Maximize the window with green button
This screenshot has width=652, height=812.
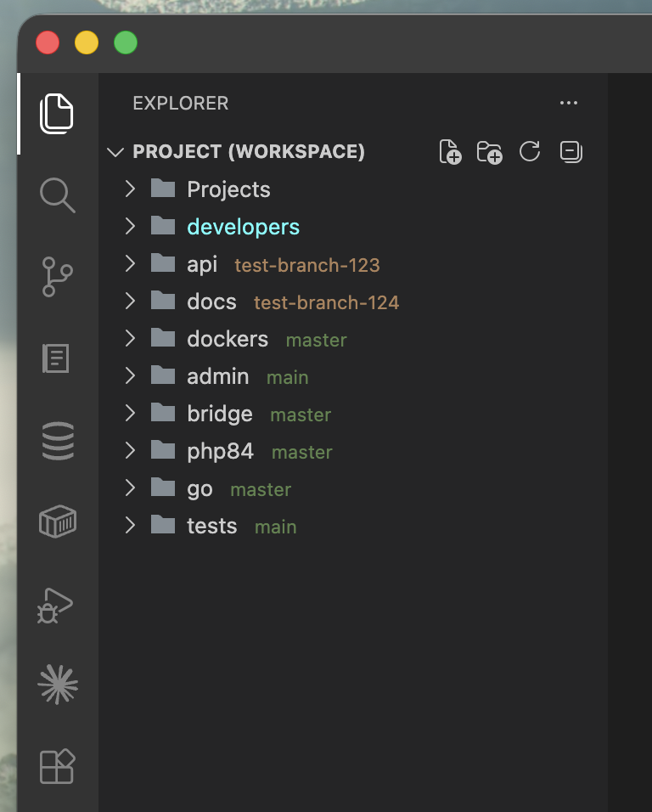126,42
